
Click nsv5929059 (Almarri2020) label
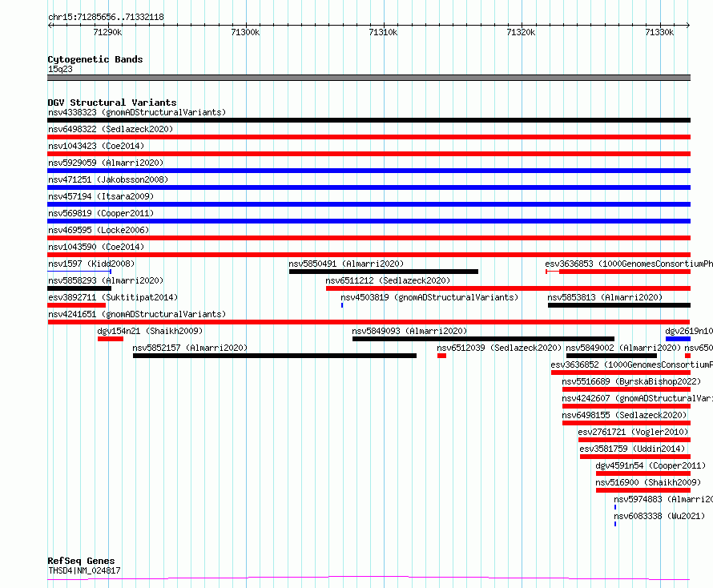(x=106, y=163)
